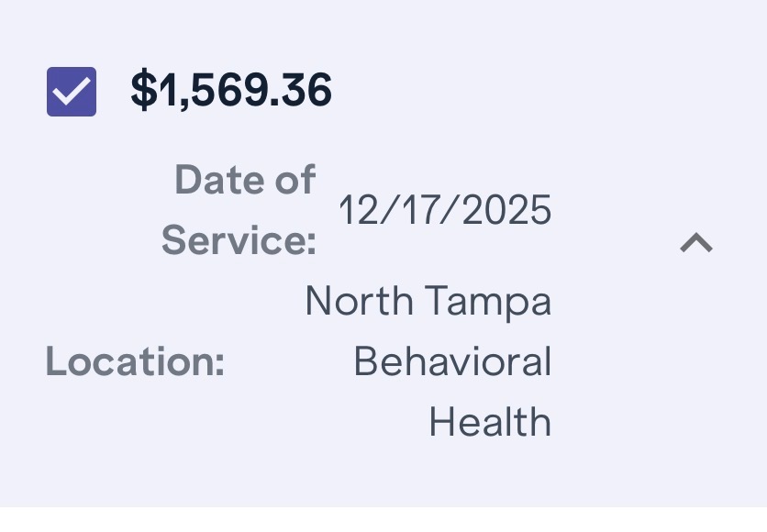Toggle the purple selection box

72,92
